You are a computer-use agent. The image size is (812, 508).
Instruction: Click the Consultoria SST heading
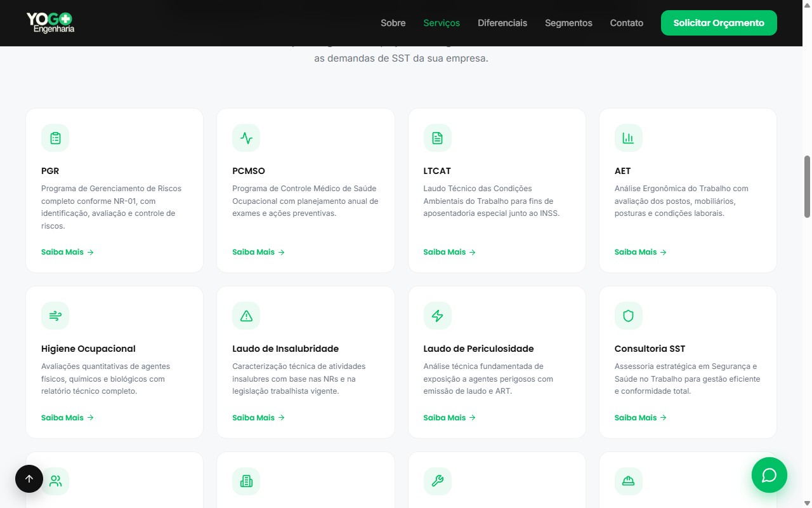click(x=650, y=349)
